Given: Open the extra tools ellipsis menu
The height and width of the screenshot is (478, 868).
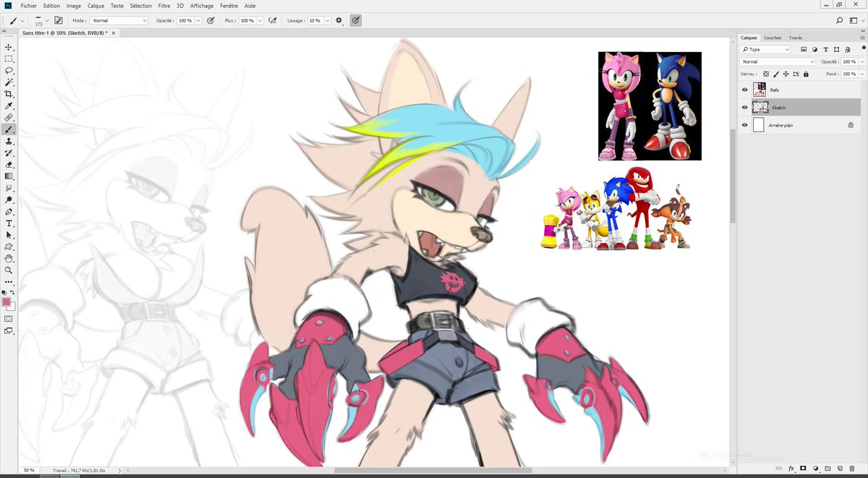Looking at the screenshot, I should [x=9, y=282].
